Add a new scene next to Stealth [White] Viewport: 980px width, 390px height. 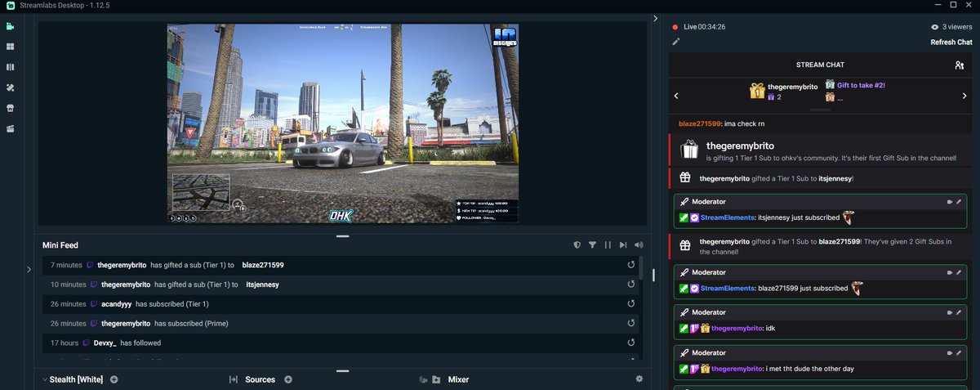click(114, 379)
